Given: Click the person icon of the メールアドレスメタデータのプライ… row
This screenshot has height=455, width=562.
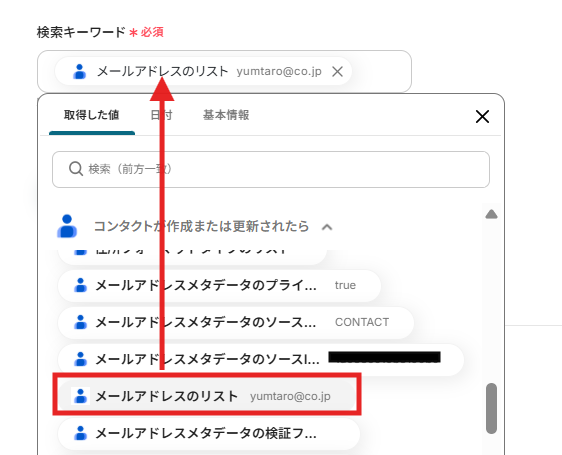Looking at the screenshot, I should pyautogui.click(x=80, y=285).
